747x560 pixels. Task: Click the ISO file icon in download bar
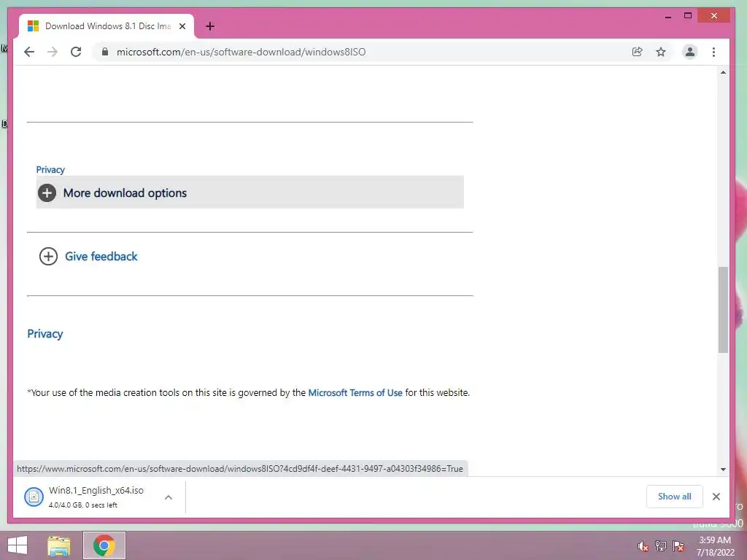[x=34, y=497]
